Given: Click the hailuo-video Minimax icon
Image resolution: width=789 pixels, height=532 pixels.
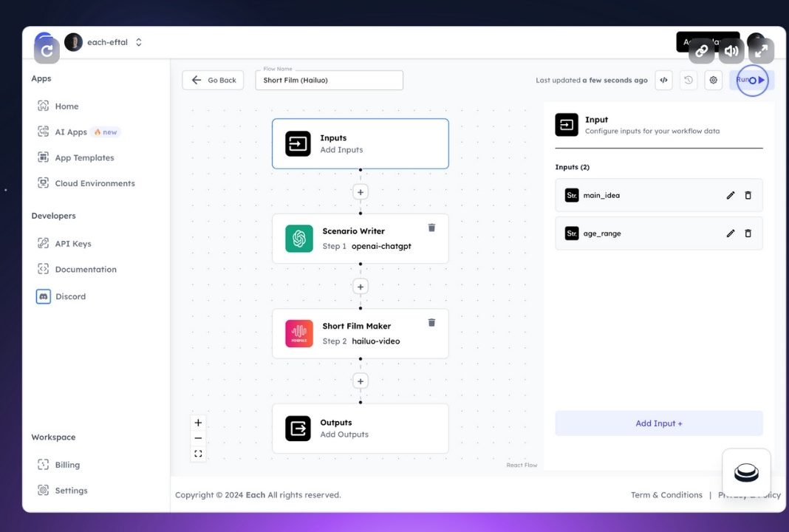Looking at the screenshot, I should point(299,334).
